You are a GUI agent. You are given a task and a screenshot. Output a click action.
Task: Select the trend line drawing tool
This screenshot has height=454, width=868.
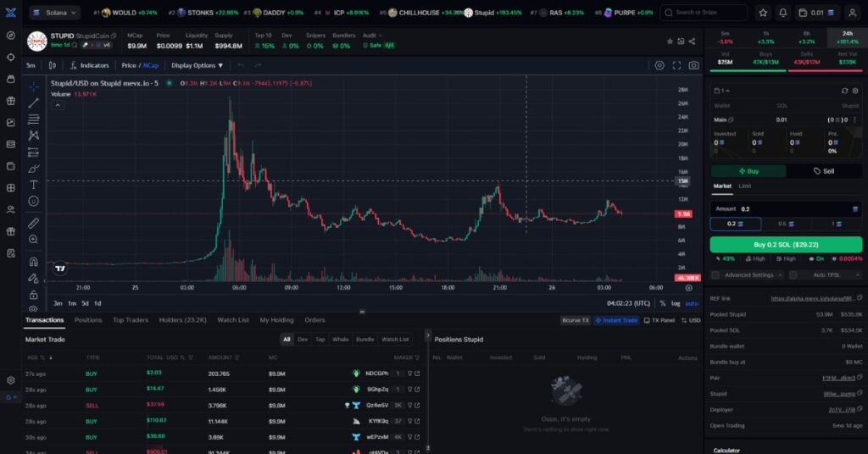coord(34,102)
